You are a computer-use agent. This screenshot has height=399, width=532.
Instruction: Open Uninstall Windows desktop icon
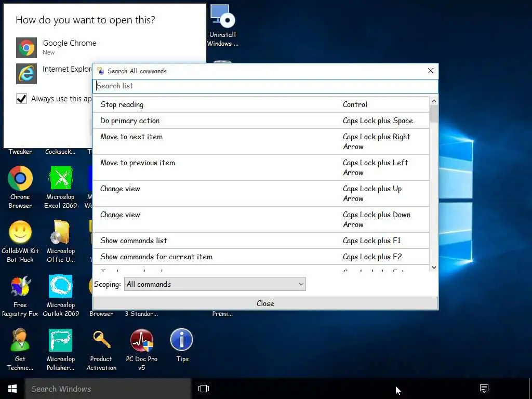click(222, 25)
